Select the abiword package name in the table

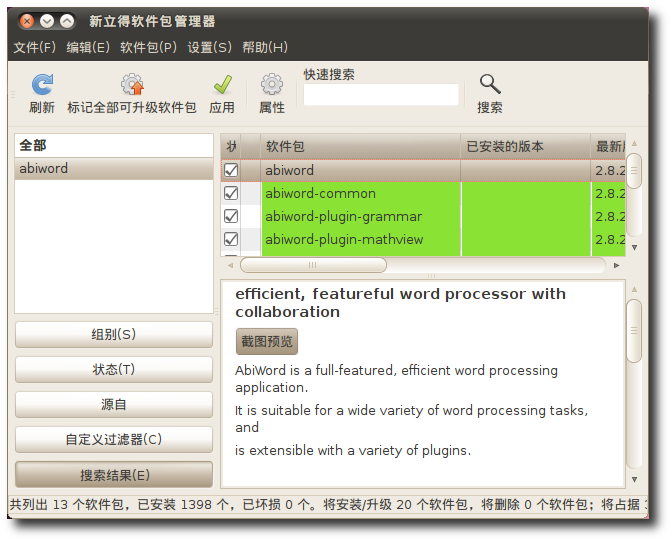pos(289,171)
